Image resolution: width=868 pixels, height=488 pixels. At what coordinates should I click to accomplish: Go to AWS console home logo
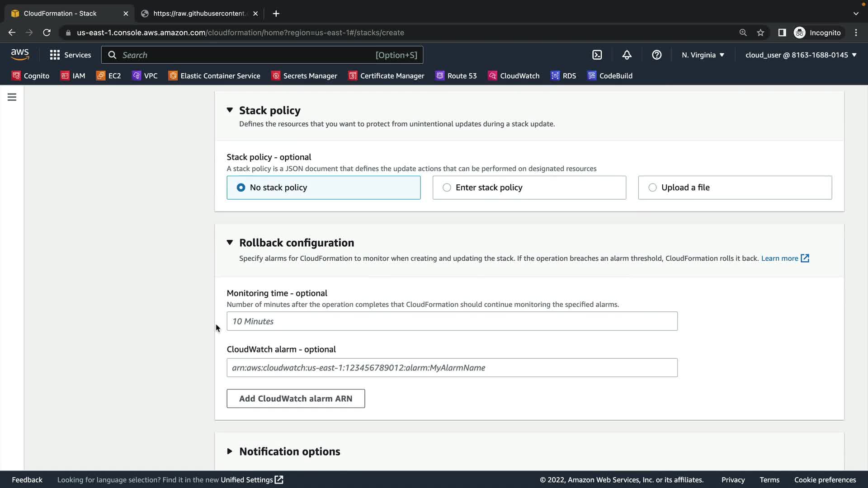pos(20,55)
